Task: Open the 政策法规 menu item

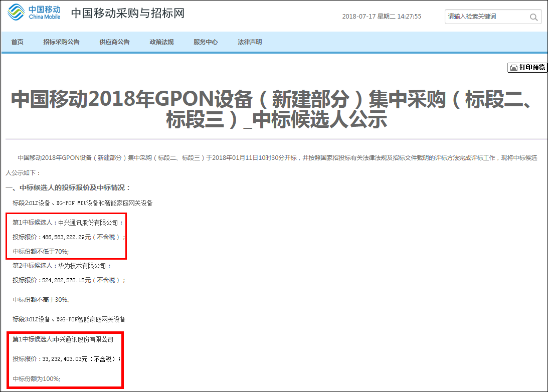Action: 161,42
